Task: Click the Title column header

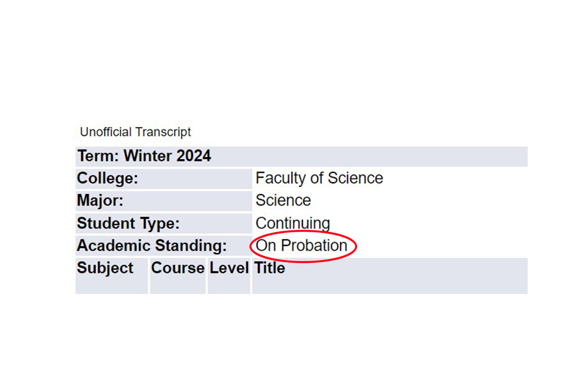Action: pos(269,268)
